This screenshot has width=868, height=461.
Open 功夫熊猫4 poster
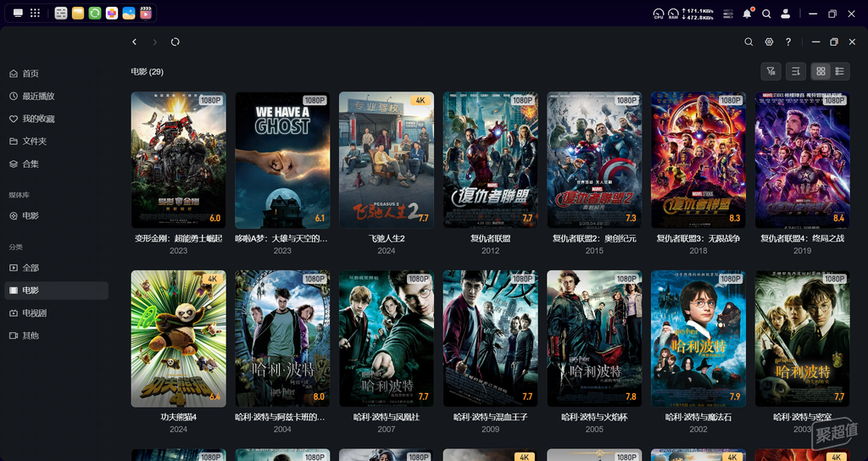178,339
